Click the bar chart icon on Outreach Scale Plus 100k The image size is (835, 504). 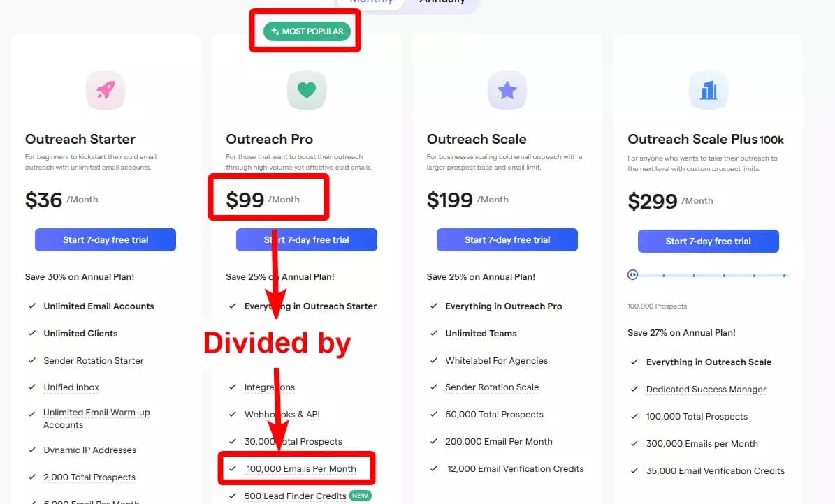[x=708, y=90]
